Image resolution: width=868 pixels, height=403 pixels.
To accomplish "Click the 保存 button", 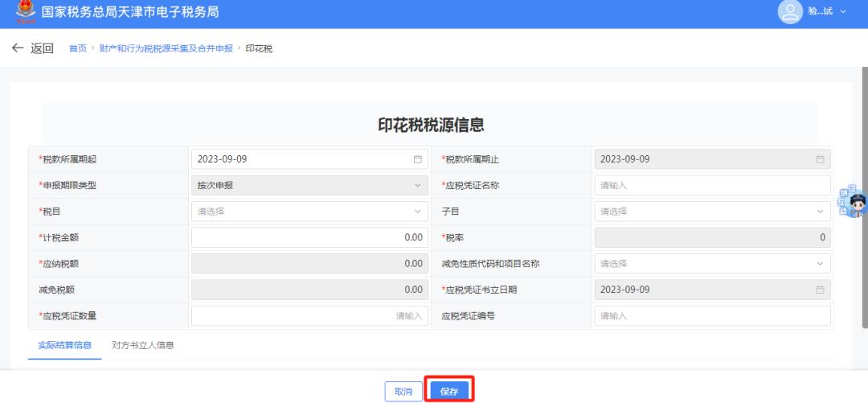I will pyautogui.click(x=448, y=391).
